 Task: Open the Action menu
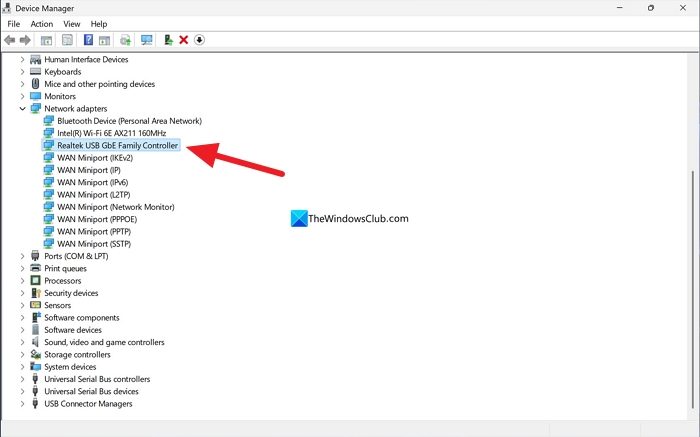(x=42, y=24)
